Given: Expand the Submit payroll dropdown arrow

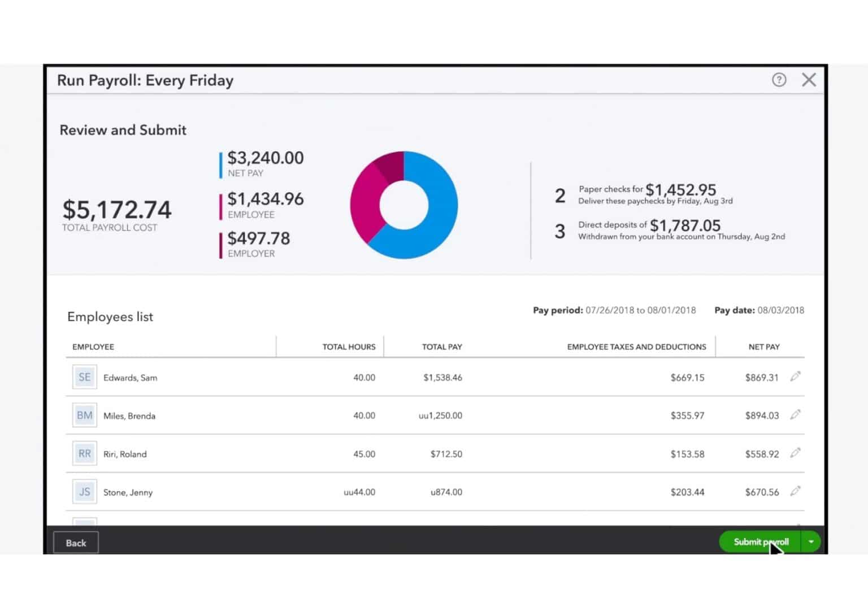Looking at the screenshot, I should pyautogui.click(x=811, y=541).
